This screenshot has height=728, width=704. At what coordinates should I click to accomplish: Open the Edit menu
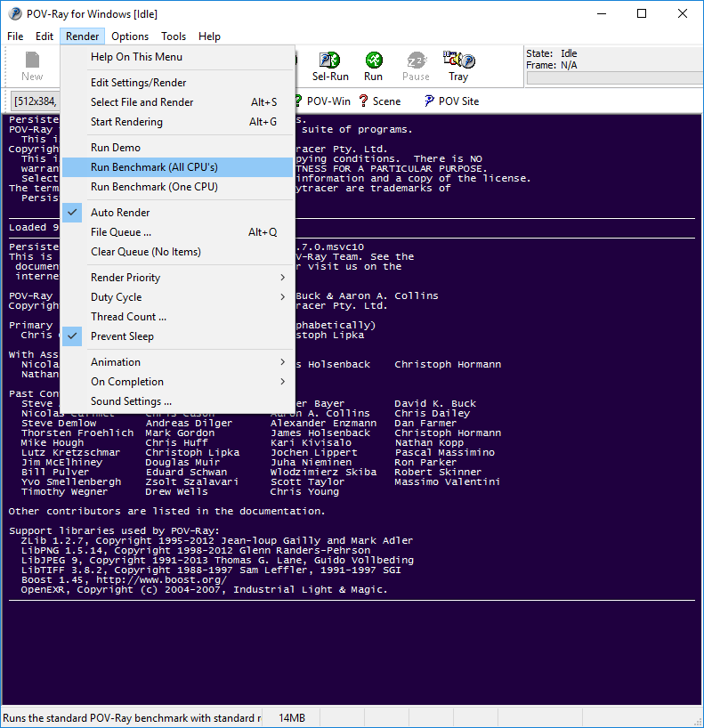(45, 36)
